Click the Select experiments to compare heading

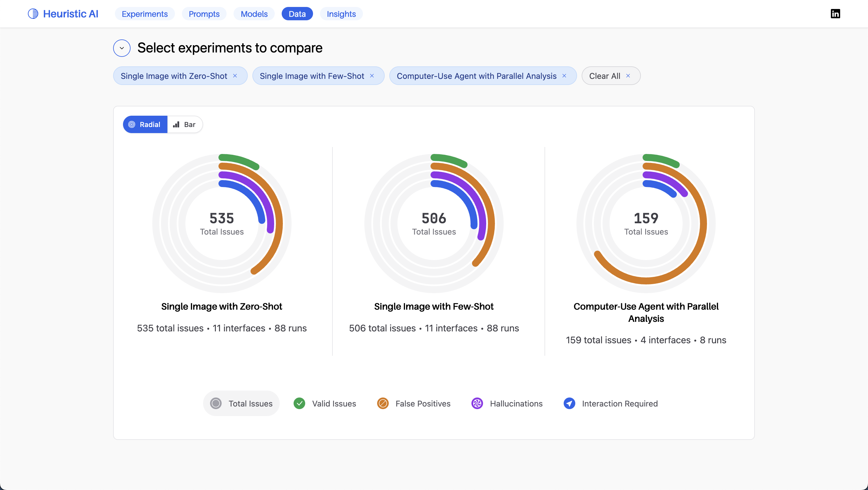tap(230, 48)
